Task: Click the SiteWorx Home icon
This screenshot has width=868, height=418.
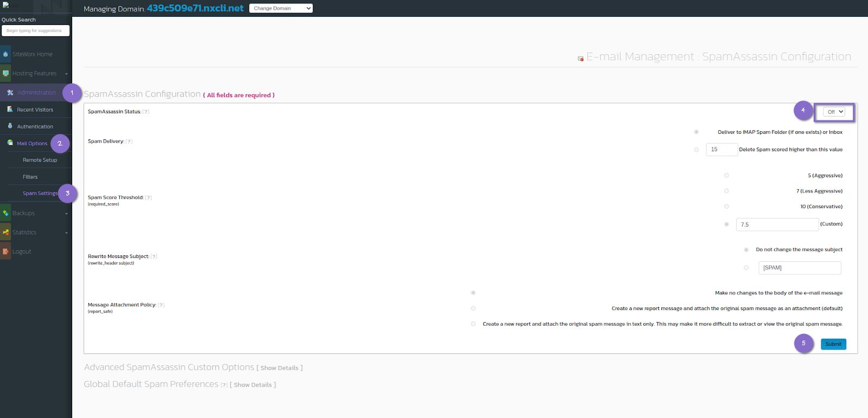Action: pyautogui.click(x=5, y=54)
